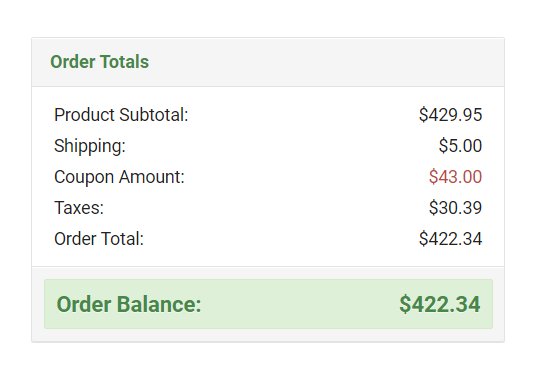
Task: Click the Order Balance label
Action: 129,304
